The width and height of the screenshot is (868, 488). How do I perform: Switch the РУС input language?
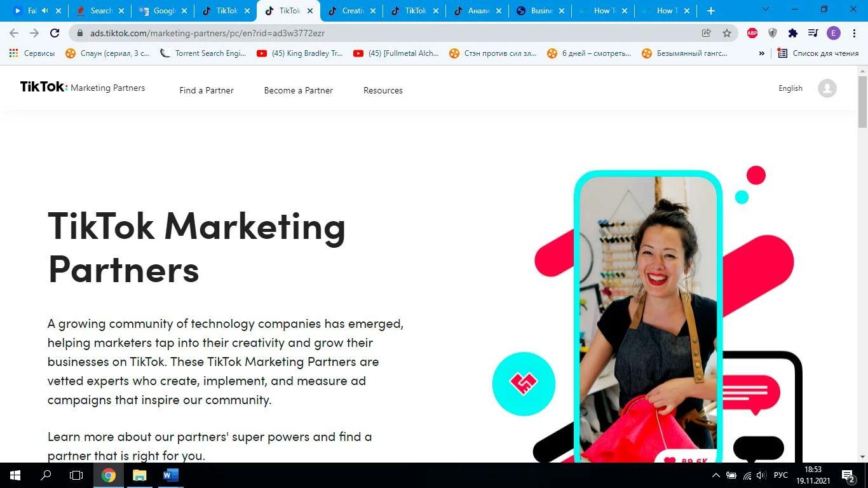pyautogui.click(x=781, y=475)
